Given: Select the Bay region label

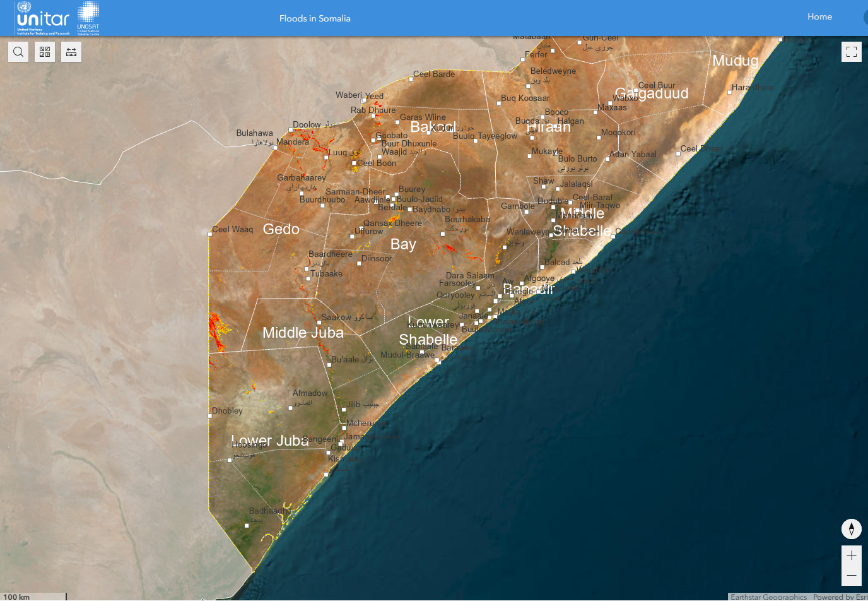Looking at the screenshot, I should [403, 244].
